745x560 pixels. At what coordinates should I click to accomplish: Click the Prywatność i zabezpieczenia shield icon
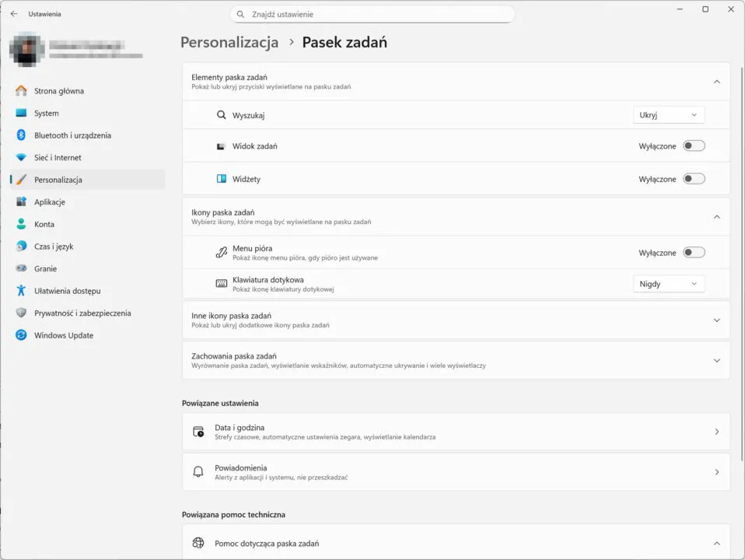tap(21, 313)
